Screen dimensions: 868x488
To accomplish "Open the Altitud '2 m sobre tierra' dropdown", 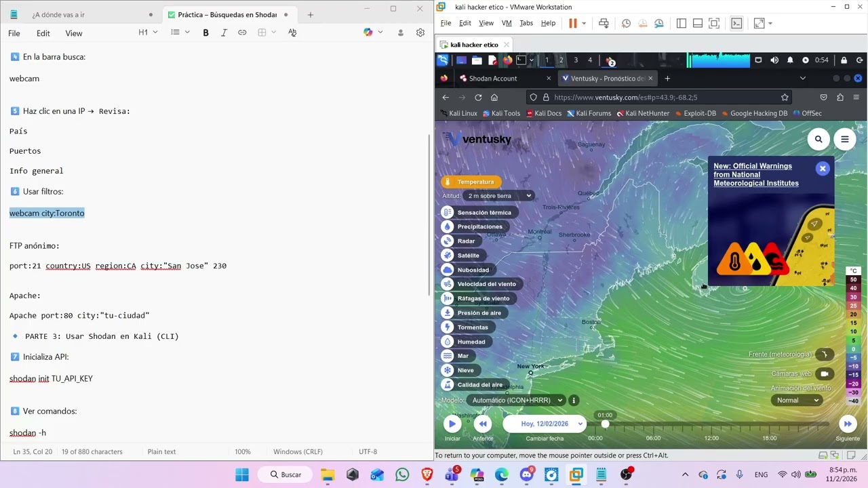I will (500, 196).
